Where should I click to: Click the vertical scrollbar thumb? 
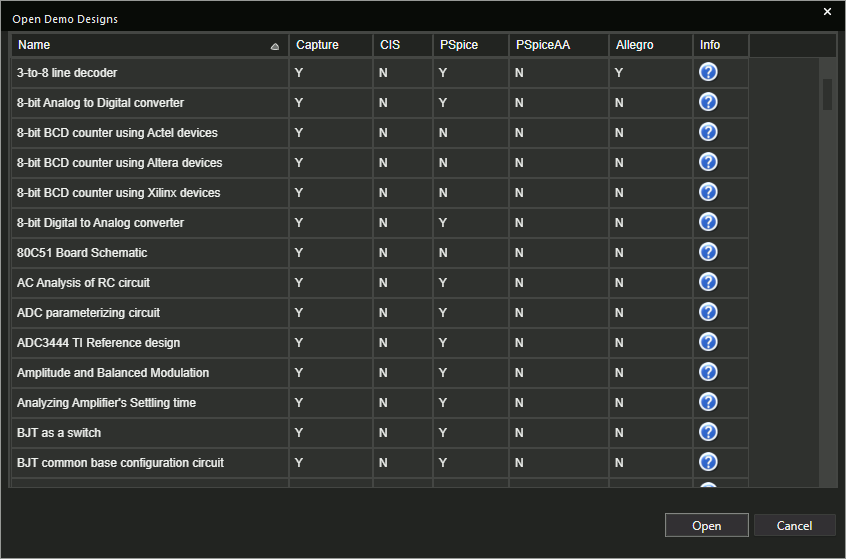tap(827, 94)
